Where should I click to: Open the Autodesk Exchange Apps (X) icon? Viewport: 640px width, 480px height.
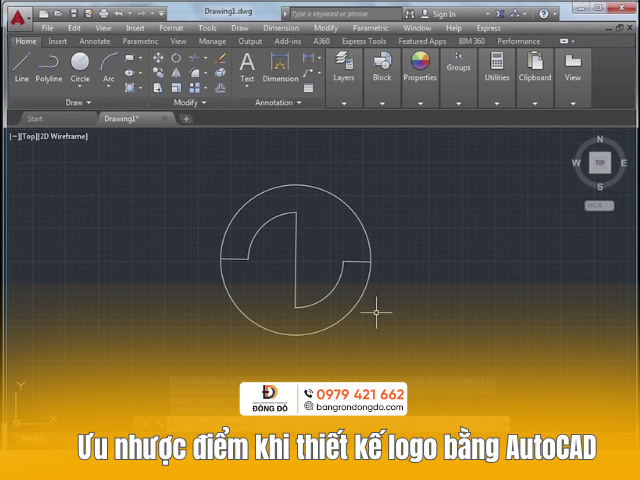pos(500,14)
